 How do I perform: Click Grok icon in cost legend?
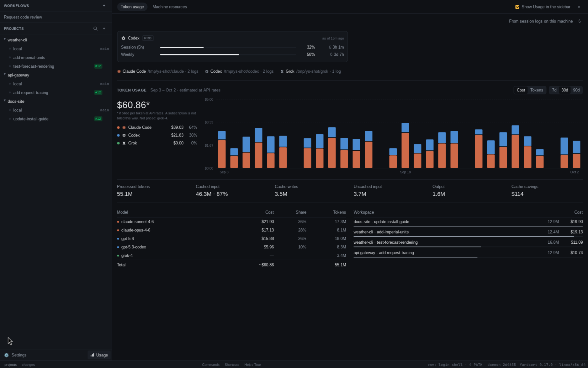click(x=124, y=143)
